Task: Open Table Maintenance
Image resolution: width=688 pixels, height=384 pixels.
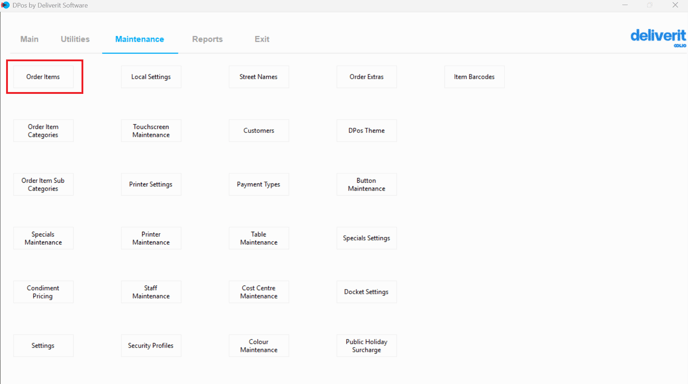Action: coord(258,238)
